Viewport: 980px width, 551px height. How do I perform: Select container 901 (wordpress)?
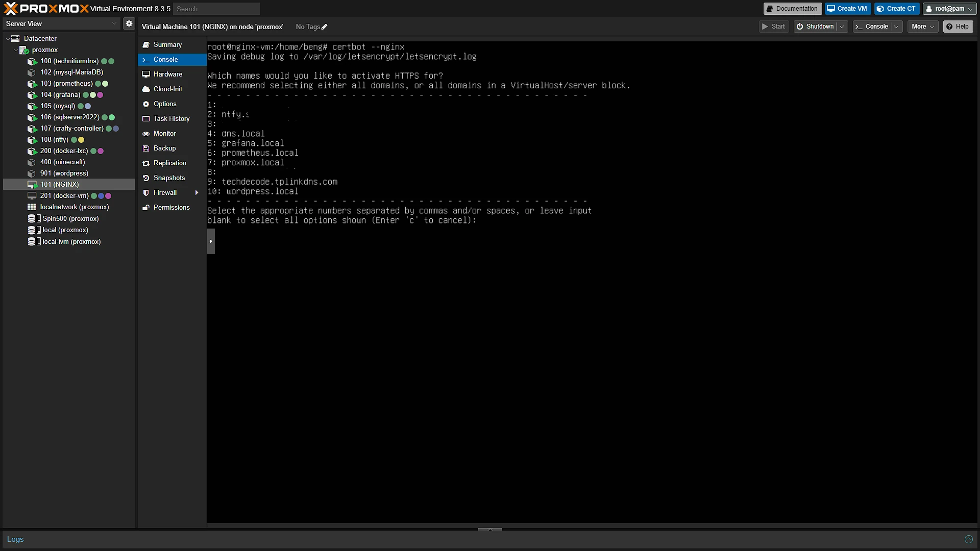point(64,173)
